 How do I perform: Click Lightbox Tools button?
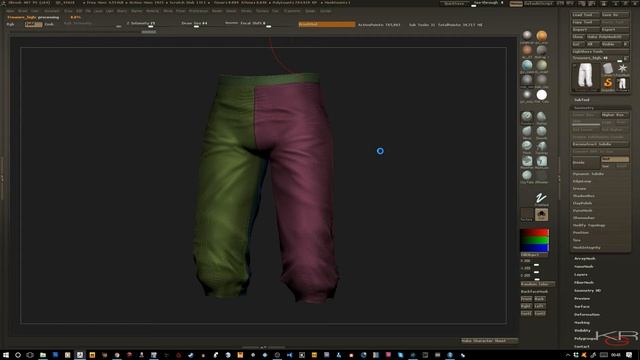[x=600, y=51]
